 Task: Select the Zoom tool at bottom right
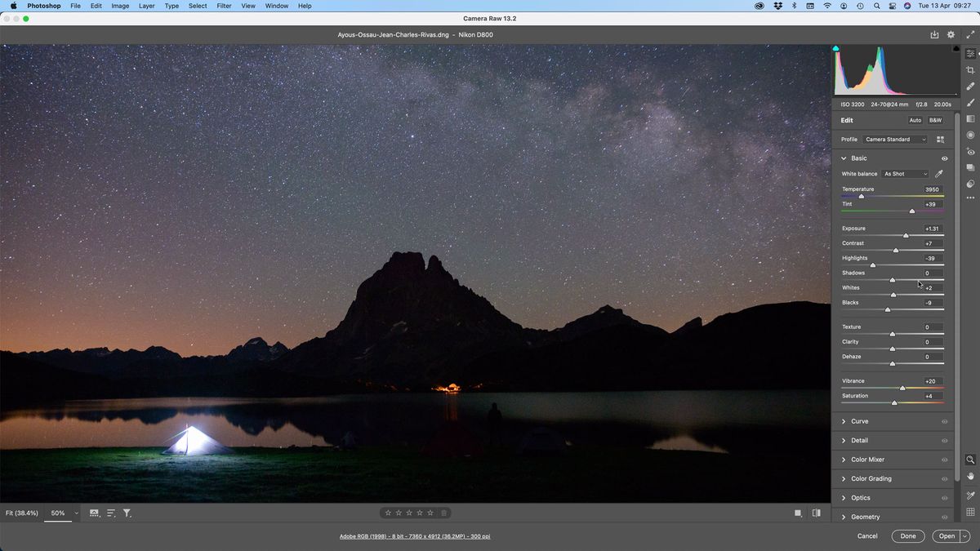(971, 459)
